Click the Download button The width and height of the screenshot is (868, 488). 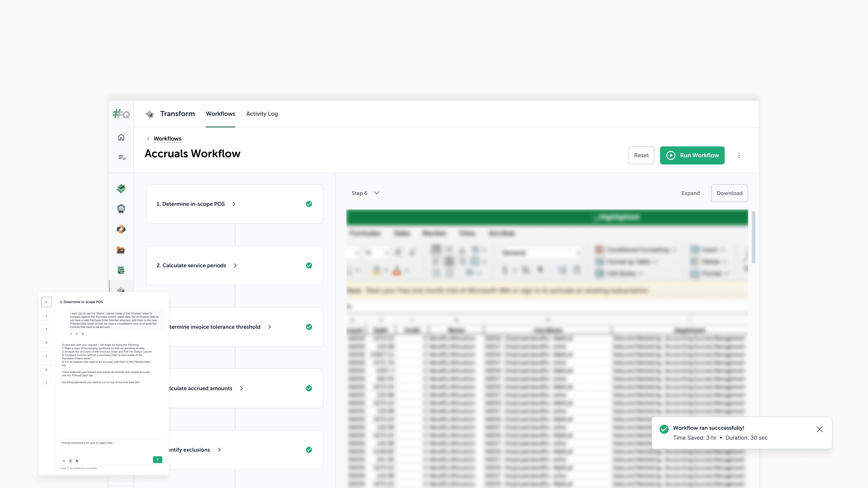pyautogui.click(x=729, y=193)
